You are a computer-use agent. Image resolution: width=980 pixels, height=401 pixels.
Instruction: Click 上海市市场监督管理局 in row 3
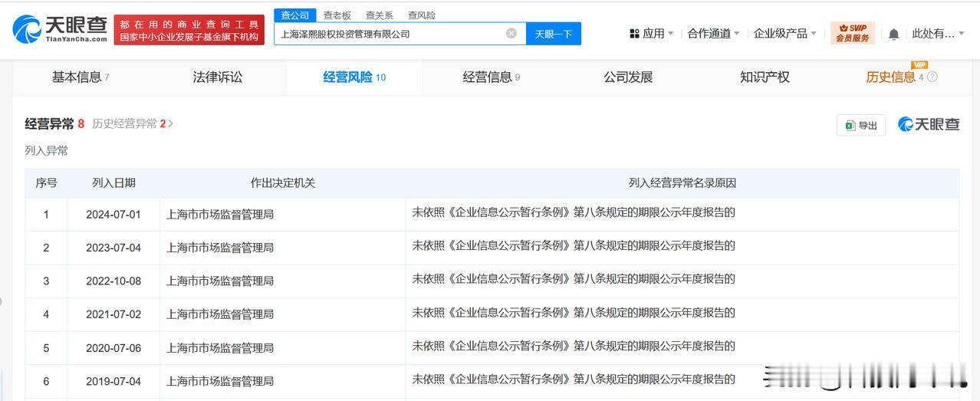click(x=220, y=281)
